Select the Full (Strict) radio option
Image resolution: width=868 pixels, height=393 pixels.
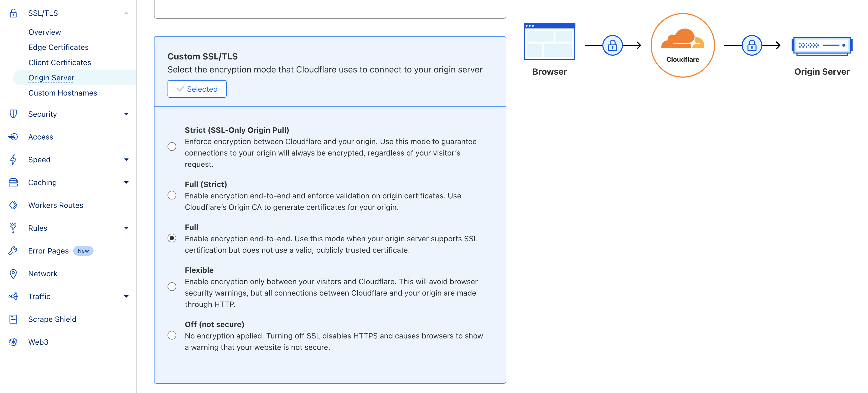coord(172,195)
